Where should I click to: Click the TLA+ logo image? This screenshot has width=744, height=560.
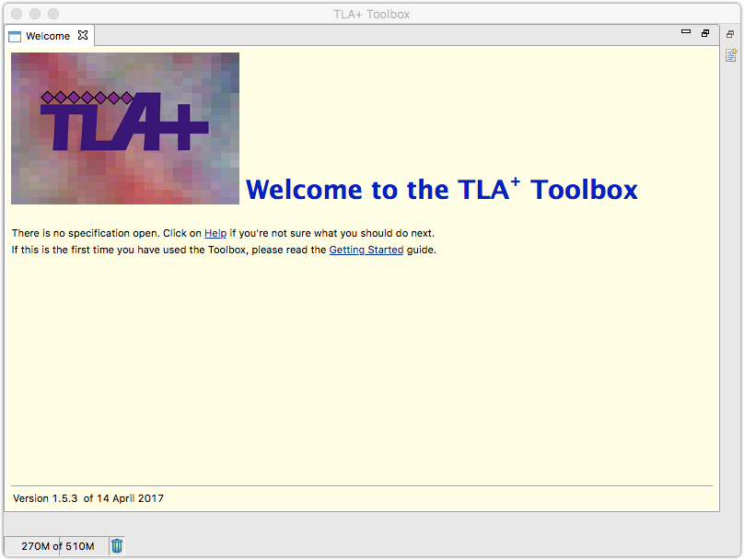click(x=125, y=128)
